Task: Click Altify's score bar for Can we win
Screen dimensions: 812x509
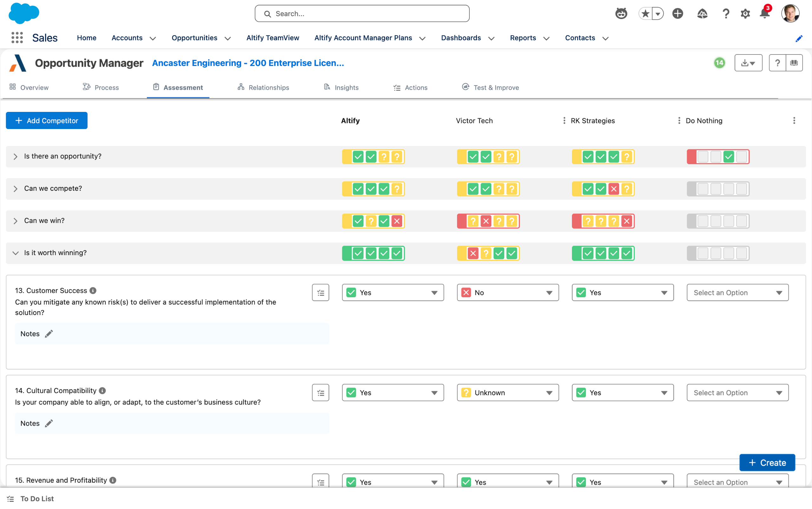Action: pyautogui.click(x=373, y=221)
